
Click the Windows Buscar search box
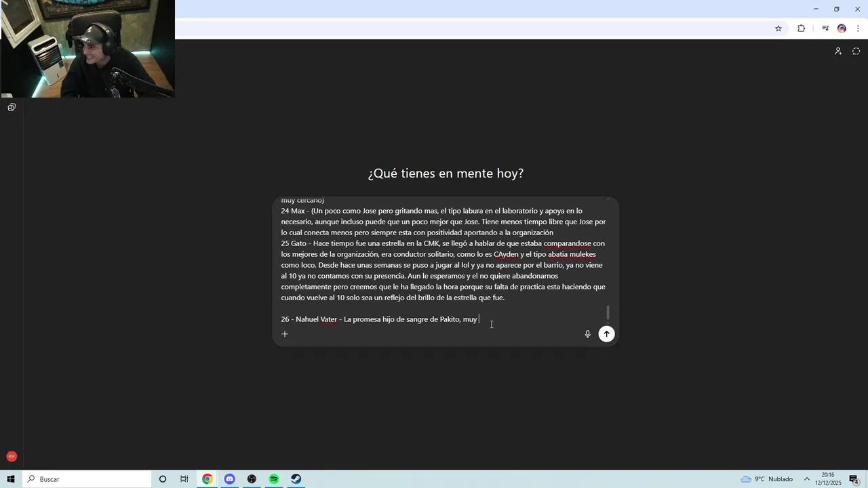(87, 479)
